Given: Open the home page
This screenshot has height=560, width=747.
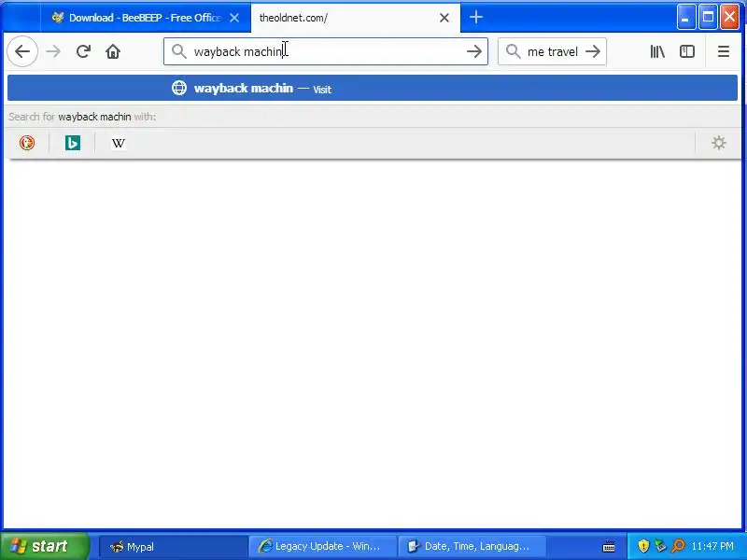Looking at the screenshot, I should 113,51.
